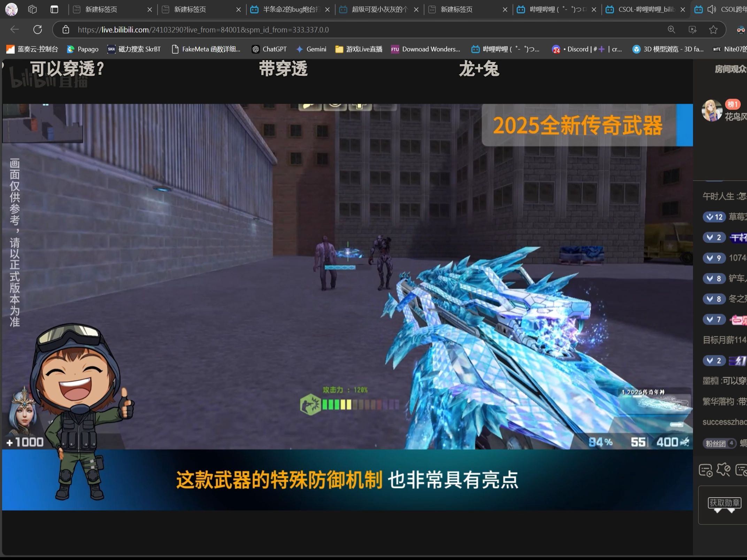Viewport: 747px width, 560px height.
Task: Open ChatGPT bookmark
Action: (x=269, y=49)
